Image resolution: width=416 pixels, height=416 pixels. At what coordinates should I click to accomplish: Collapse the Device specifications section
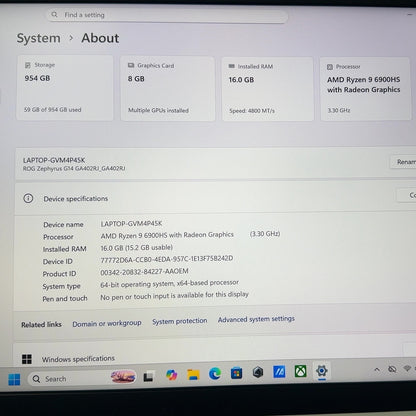[215, 198]
